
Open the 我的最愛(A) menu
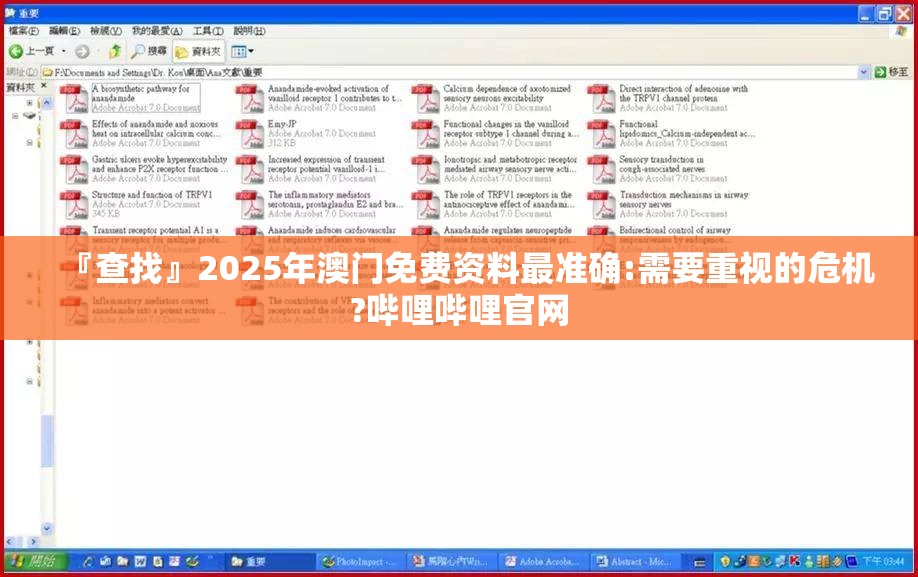157,30
